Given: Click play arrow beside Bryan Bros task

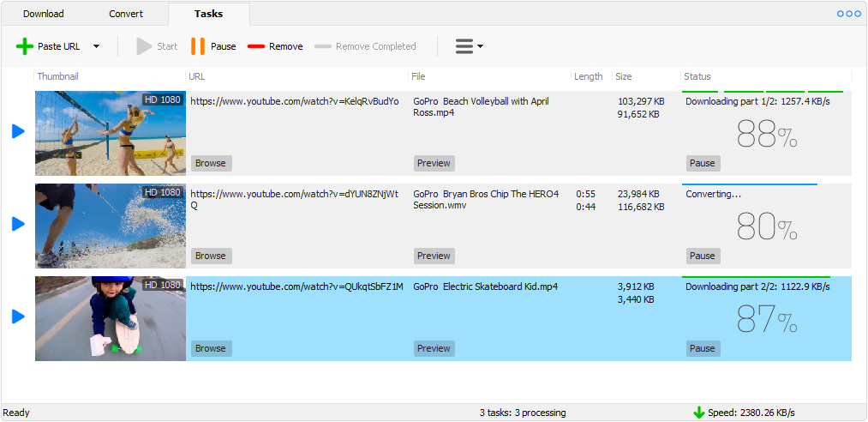Looking at the screenshot, I should (x=18, y=224).
